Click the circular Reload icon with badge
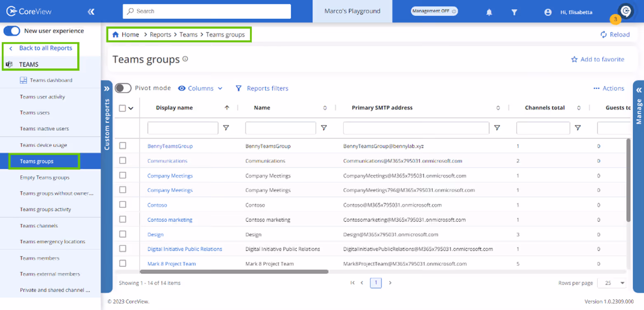Screen dimensions: 644x310 pos(625,11)
